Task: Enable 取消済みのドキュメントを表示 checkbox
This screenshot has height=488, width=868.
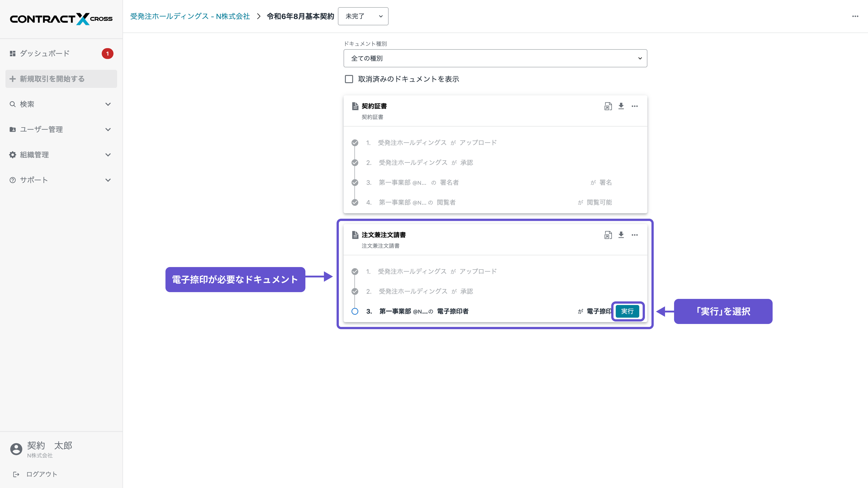Action: [x=349, y=79]
